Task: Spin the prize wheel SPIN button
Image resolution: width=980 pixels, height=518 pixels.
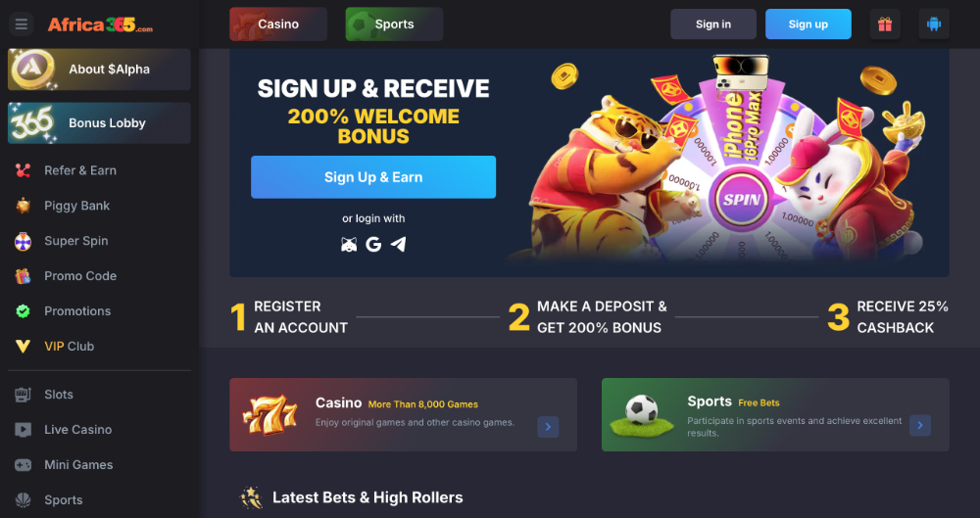Action: pos(741,200)
